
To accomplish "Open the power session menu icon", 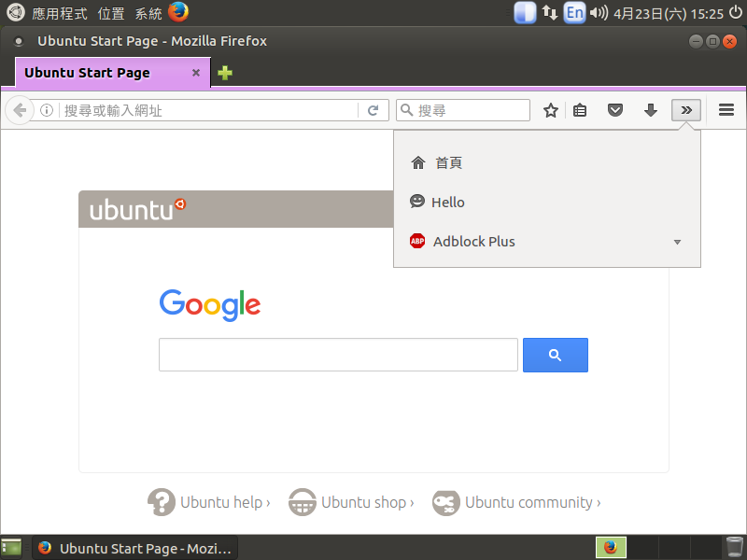I will pyautogui.click(x=736, y=13).
